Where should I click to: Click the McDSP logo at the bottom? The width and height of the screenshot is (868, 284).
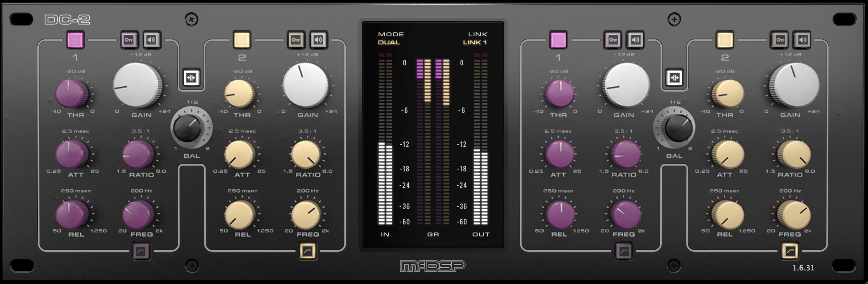point(433,266)
